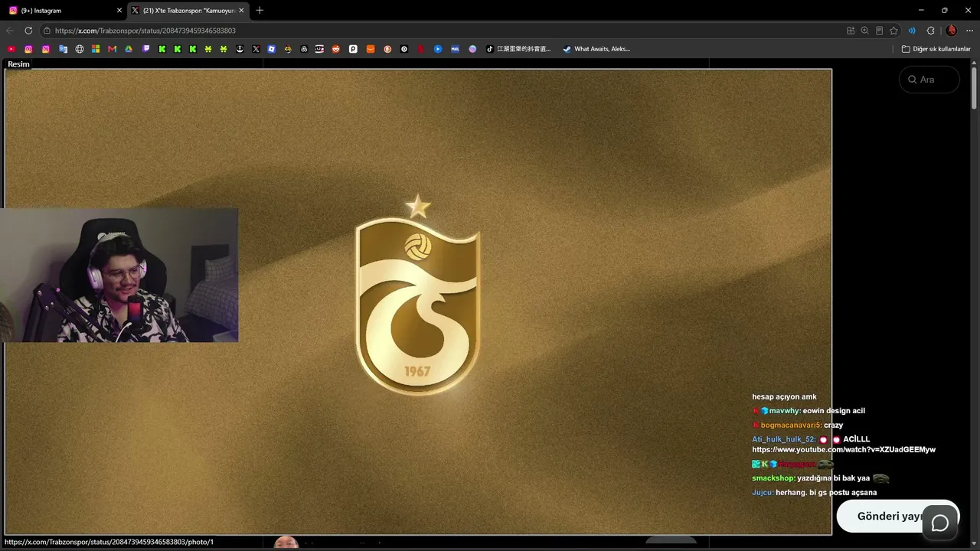Focus the address bar URL

(x=145, y=31)
